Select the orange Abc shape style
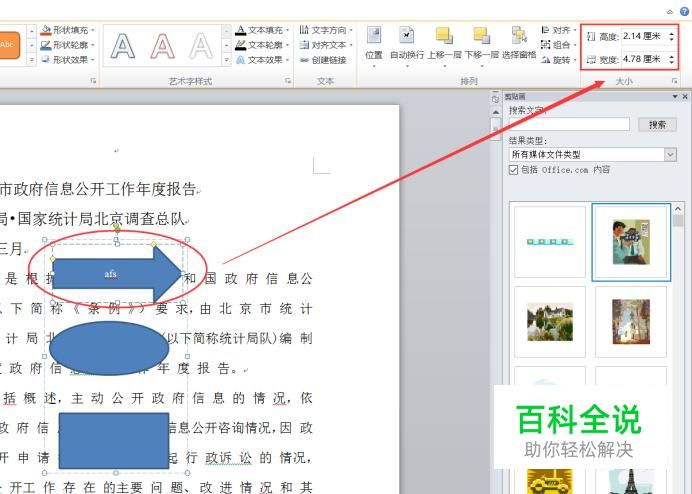 point(9,45)
